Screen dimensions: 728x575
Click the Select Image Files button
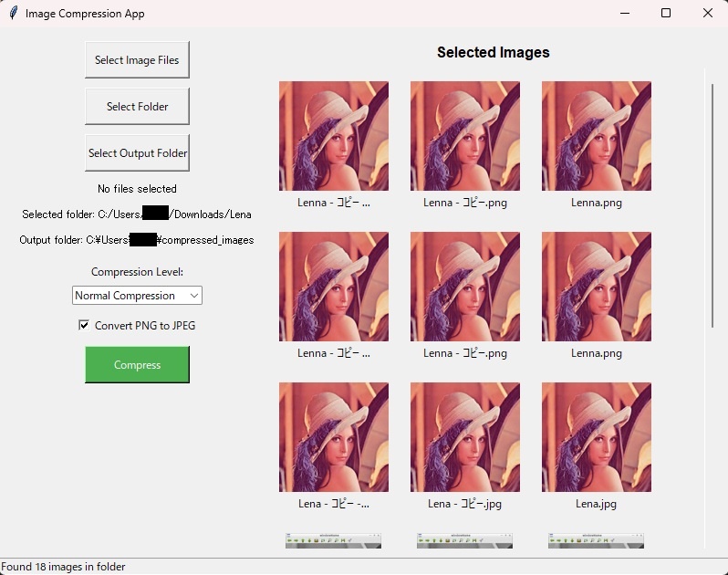(137, 59)
